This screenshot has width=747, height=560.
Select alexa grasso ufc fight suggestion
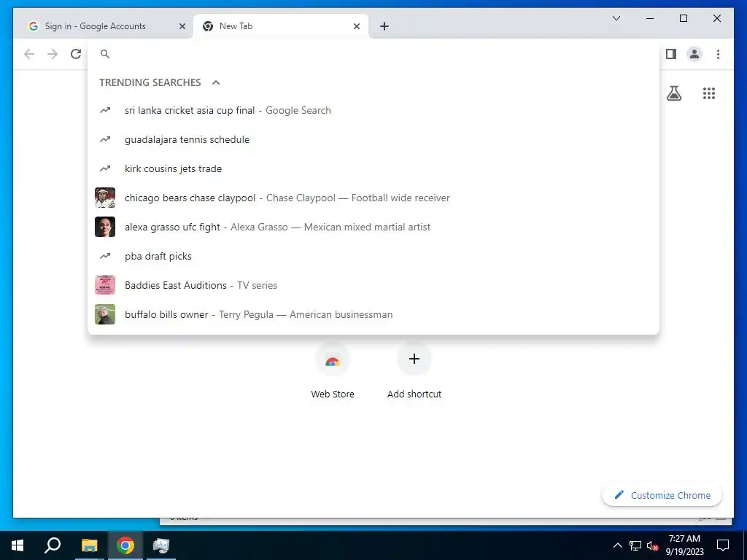[373, 227]
